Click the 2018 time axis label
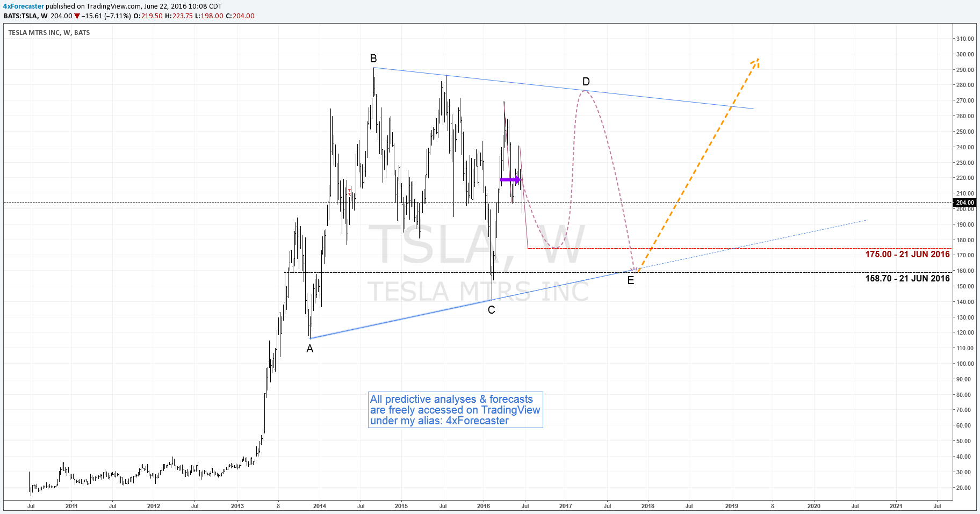 648,506
